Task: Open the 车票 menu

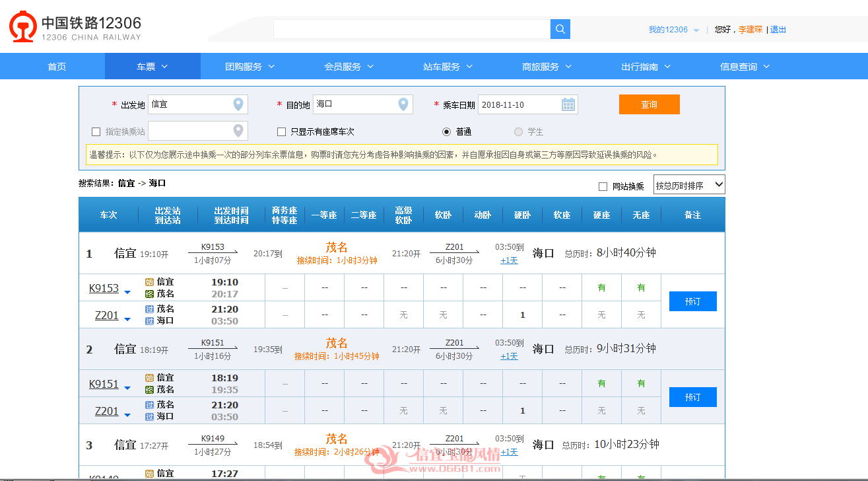Action: click(x=152, y=66)
